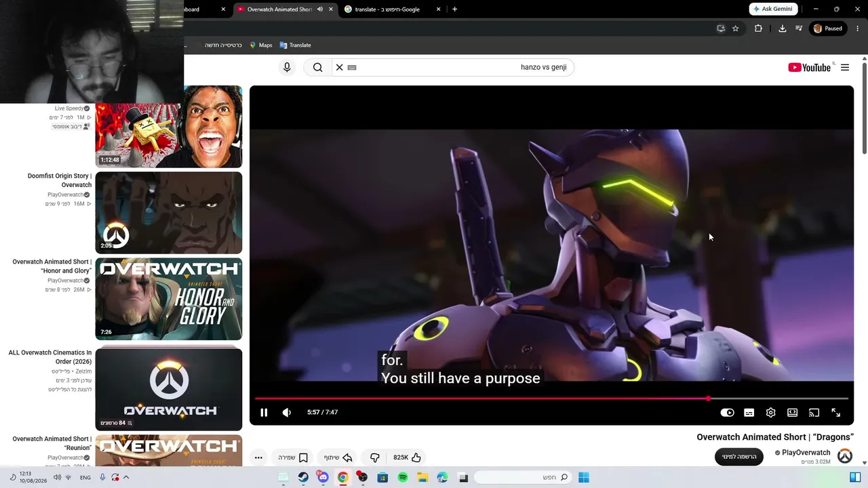868x488 pixels.
Task: Open Discord from the taskbar
Action: pos(323,477)
